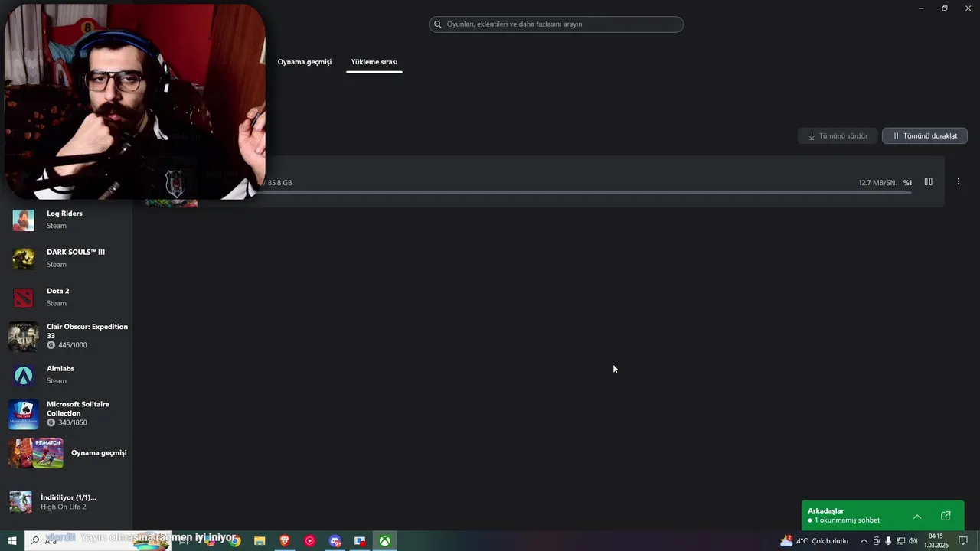The height and width of the screenshot is (551, 980).
Task: Click the Aimlabs logo icon
Action: (x=23, y=375)
